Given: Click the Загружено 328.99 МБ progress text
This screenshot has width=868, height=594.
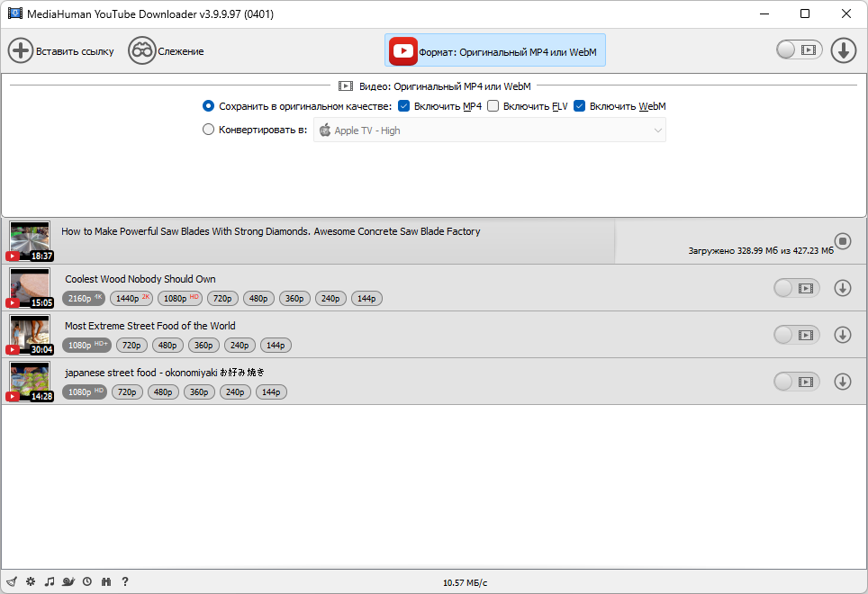Looking at the screenshot, I should click(761, 250).
